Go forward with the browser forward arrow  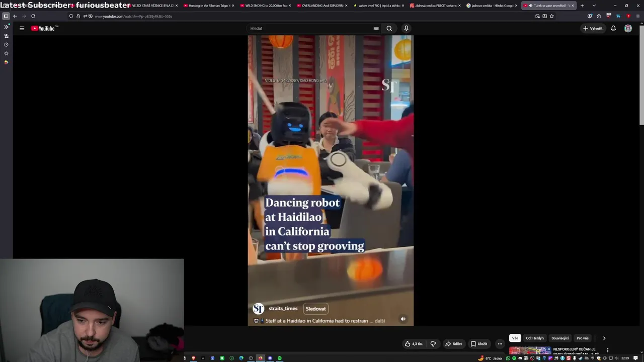(x=24, y=16)
